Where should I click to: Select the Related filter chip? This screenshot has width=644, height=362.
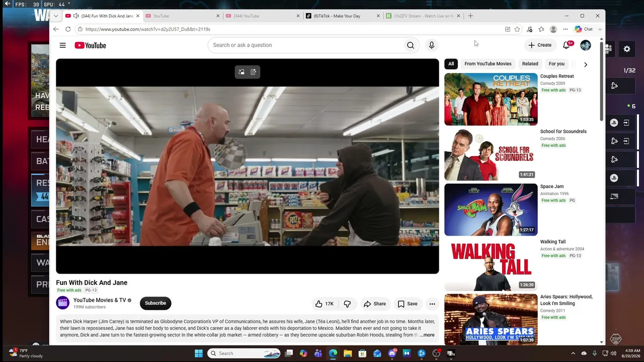[530, 64]
